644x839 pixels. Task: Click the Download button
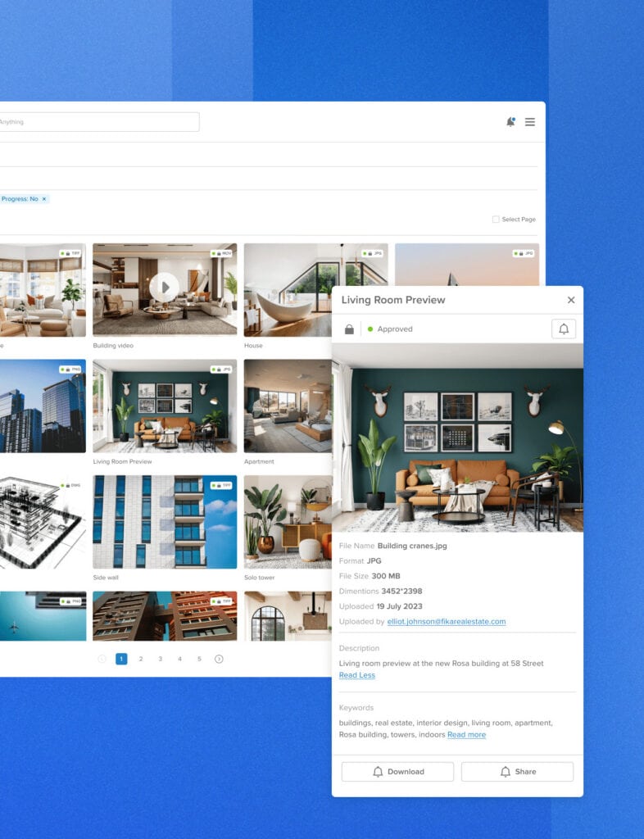397,772
